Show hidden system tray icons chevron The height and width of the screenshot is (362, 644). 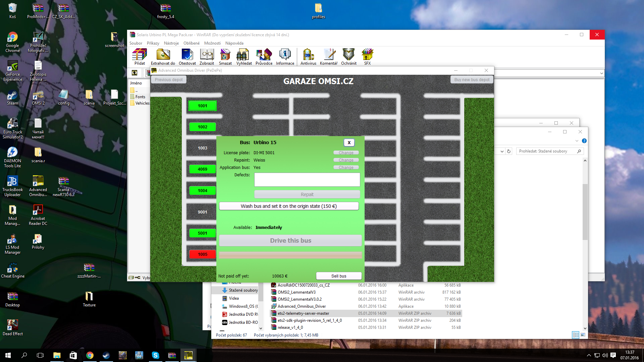[589, 355]
